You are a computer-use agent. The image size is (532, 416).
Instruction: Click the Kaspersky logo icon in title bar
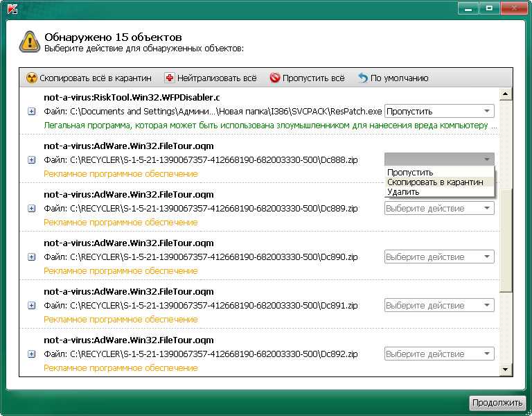click(12, 9)
